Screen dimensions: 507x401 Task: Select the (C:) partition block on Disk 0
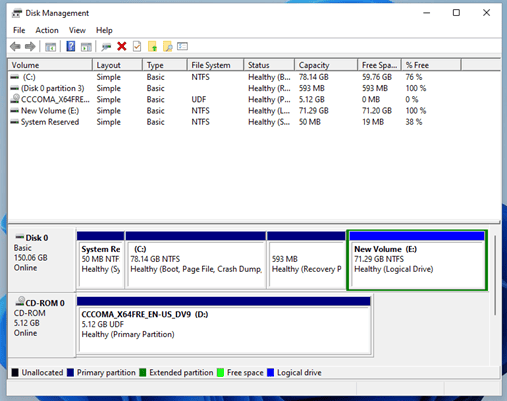(x=196, y=259)
